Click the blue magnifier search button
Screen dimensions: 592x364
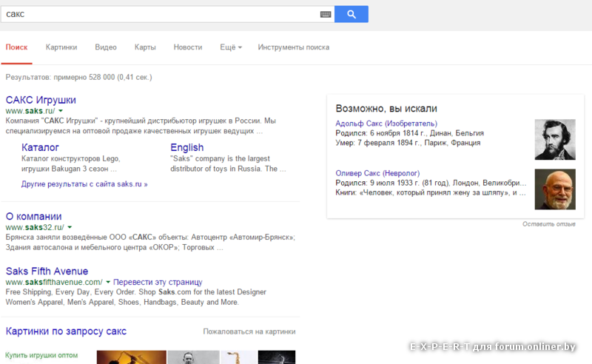[x=351, y=14]
